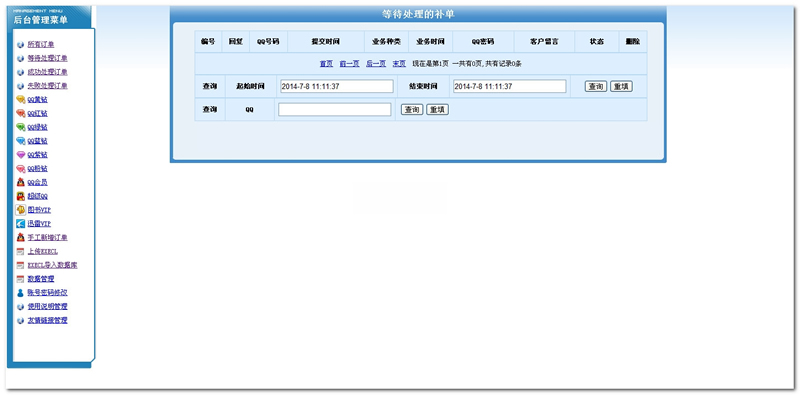Click the 状态 column header
800x395 pixels.
pos(596,41)
